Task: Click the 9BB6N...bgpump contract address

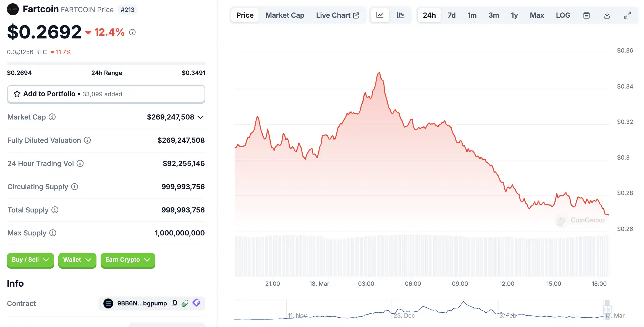Action: [142, 303]
